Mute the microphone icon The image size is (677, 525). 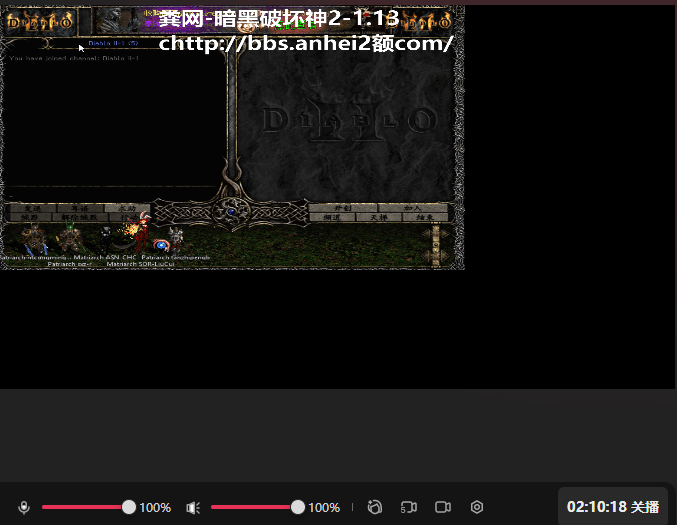tap(24, 507)
